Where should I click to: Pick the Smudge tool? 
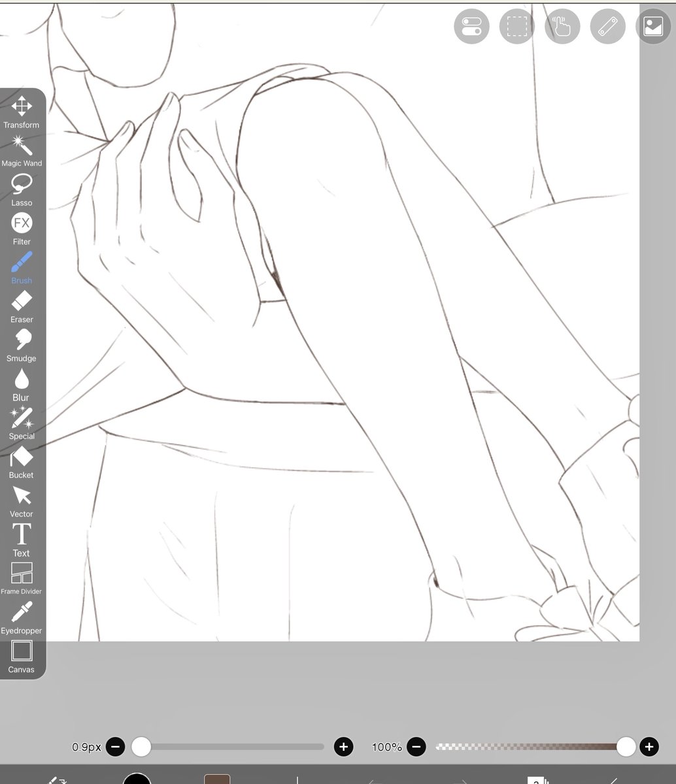click(22, 346)
